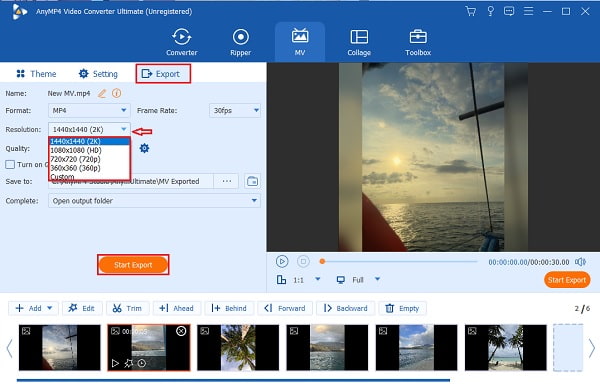Image resolution: width=600 pixels, height=390 pixels.
Task: Click the Trim scissors button
Action: 127,308
